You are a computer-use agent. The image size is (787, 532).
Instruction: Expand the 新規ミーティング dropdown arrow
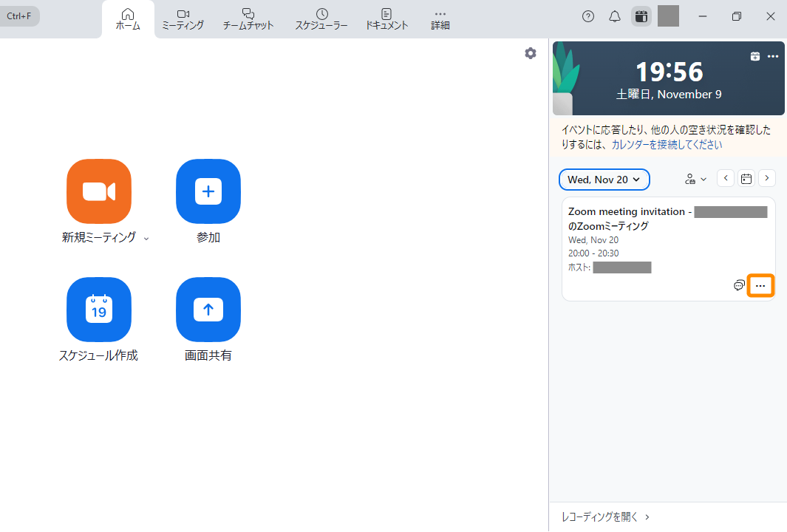[x=146, y=239]
